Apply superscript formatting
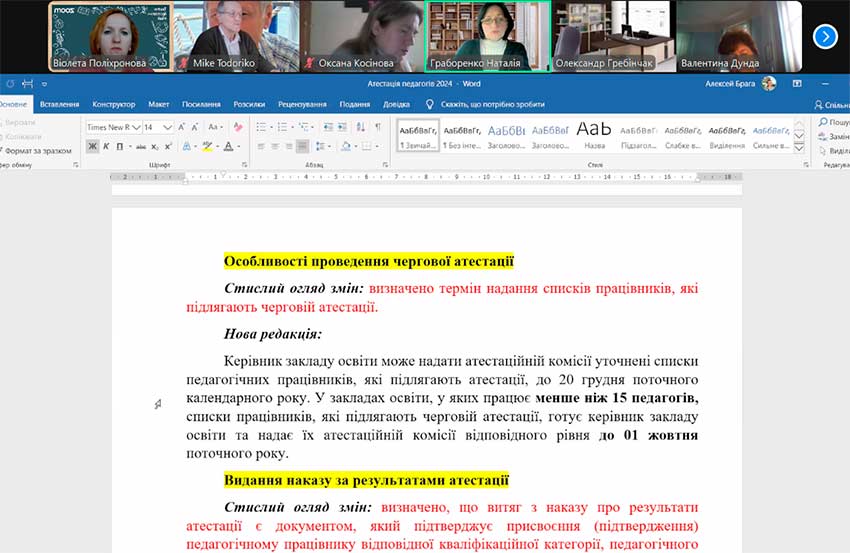Image resolution: width=850 pixels, height=553 pixels. pos(168,146)
